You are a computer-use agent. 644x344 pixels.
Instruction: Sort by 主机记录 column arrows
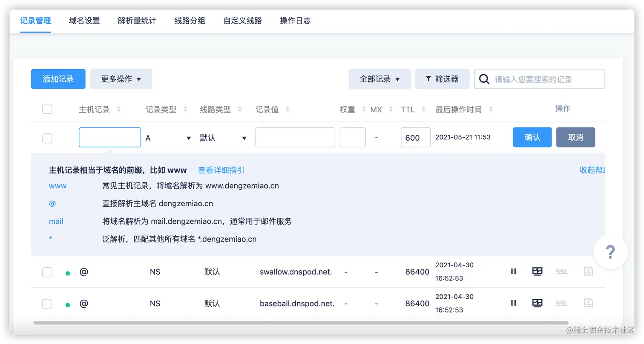[119, 110]
